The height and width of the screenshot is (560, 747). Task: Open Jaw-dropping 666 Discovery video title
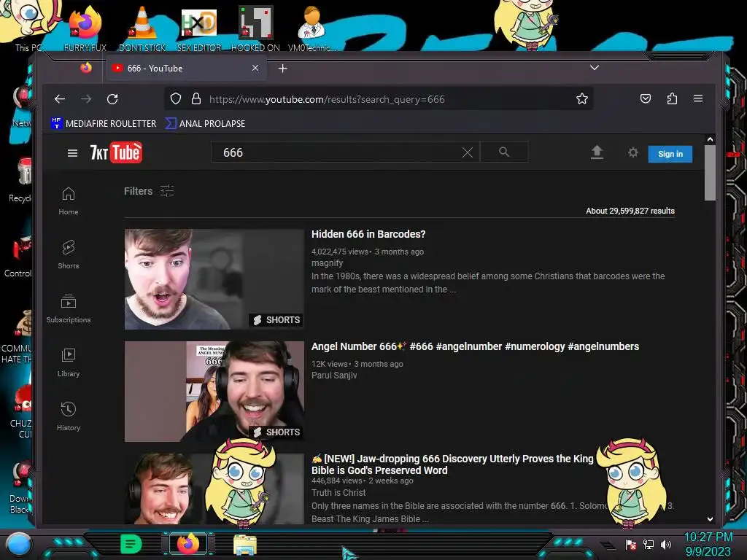(452, 464)
